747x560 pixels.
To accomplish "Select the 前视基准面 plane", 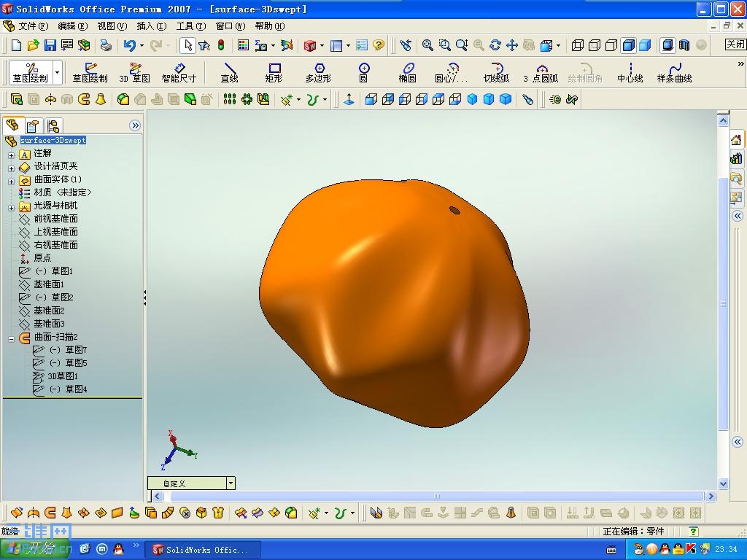I will coord(55,219).
